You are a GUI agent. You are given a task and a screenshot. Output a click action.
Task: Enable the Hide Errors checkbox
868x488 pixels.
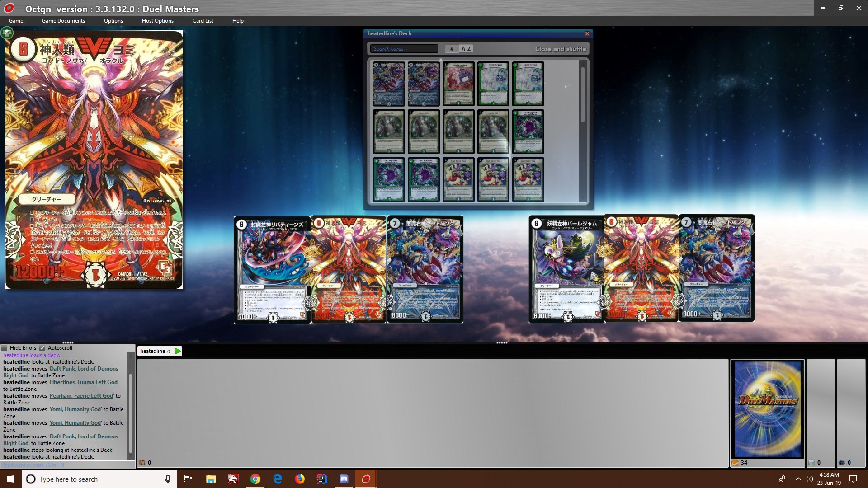5,348
